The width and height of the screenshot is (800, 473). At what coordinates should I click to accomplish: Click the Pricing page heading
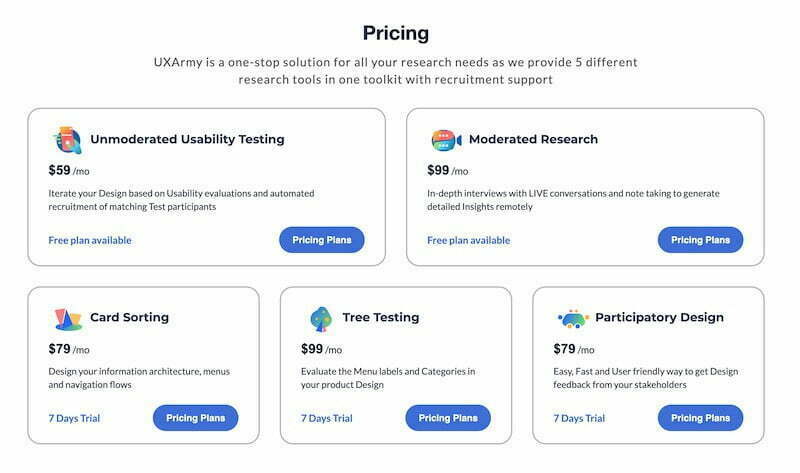coord(396,34)
